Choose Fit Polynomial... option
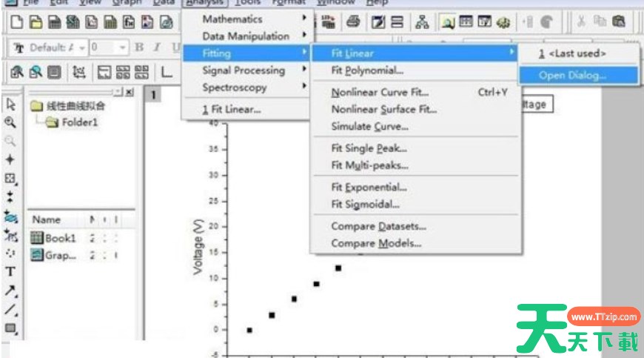 tap(415, 70)
